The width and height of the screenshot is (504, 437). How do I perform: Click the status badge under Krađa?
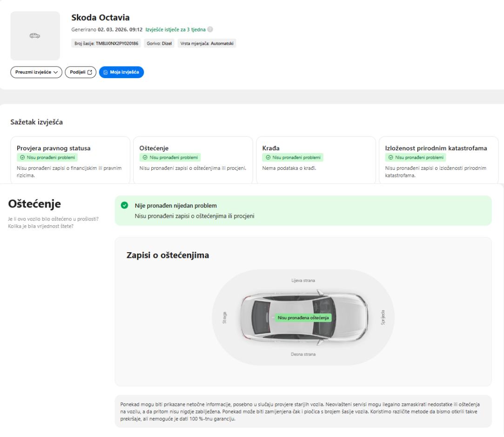[291, 158]
